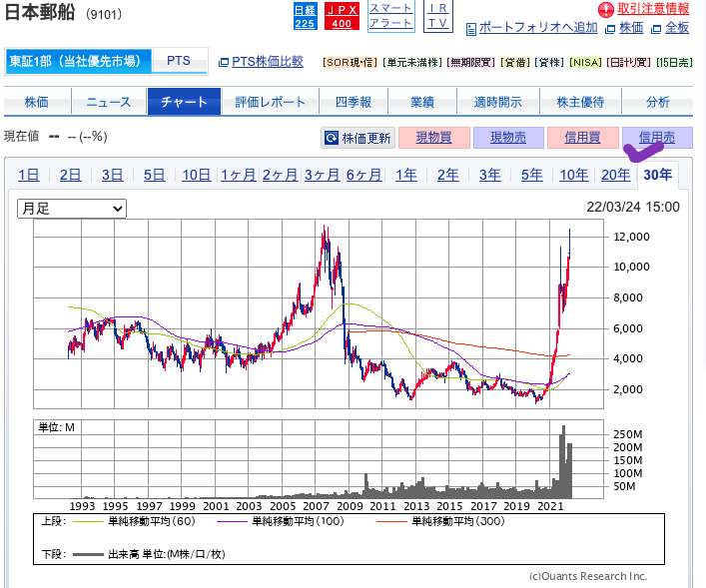Set chart range to 1日
This screenshot has width=706, height=588.
(x=28, y=175)
